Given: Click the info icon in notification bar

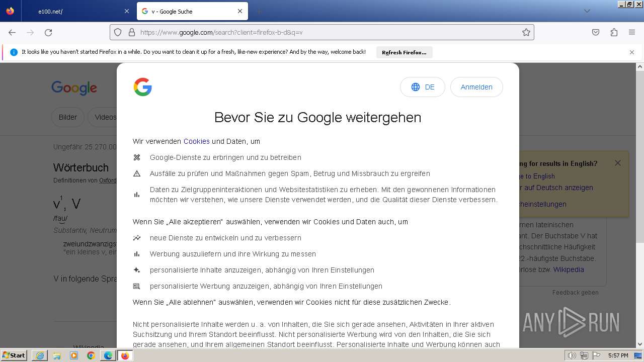Looking at the screenshot, I should tap(14, 52).
